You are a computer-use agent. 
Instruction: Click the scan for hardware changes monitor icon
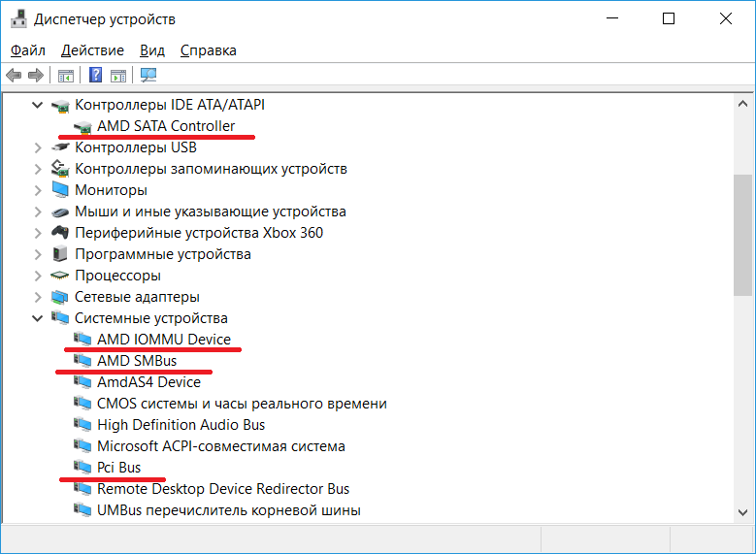(148, 76)
